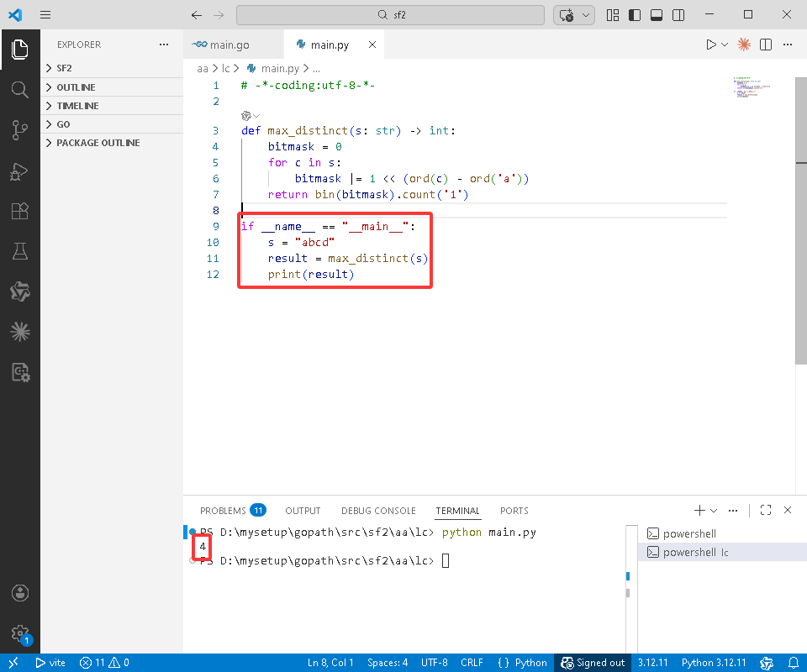This screenshot has width=807, height=672.
Task: Open notifications bell icon
Action: [793, 663]
